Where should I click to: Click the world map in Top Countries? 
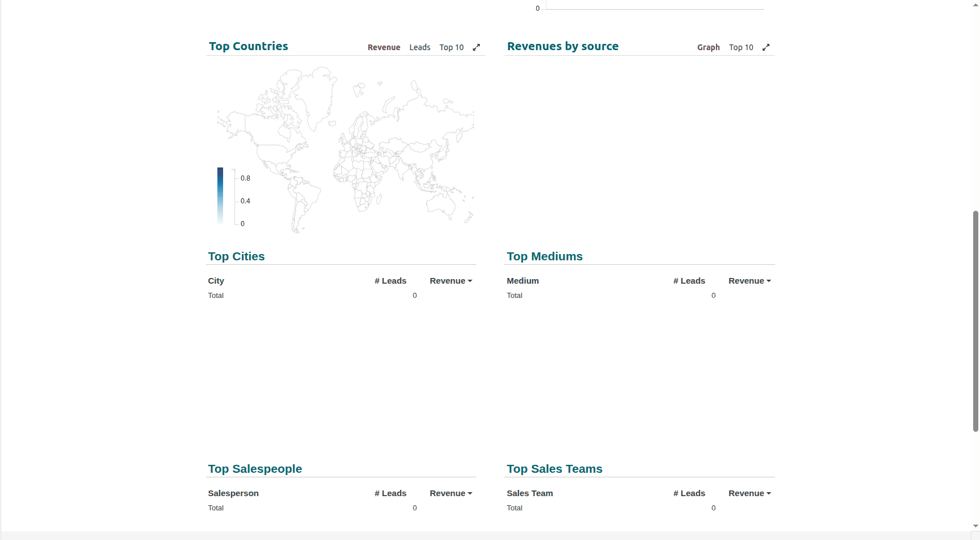[345, 150]
